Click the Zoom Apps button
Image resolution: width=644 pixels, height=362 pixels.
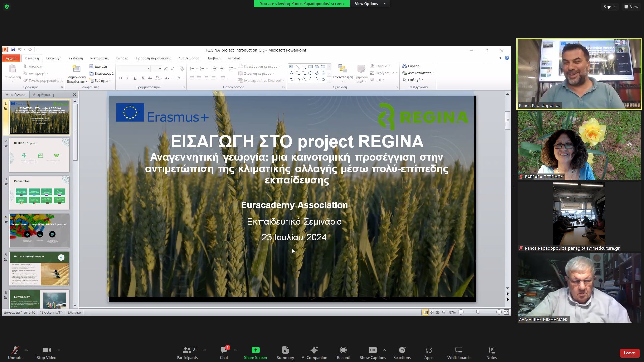429,353
